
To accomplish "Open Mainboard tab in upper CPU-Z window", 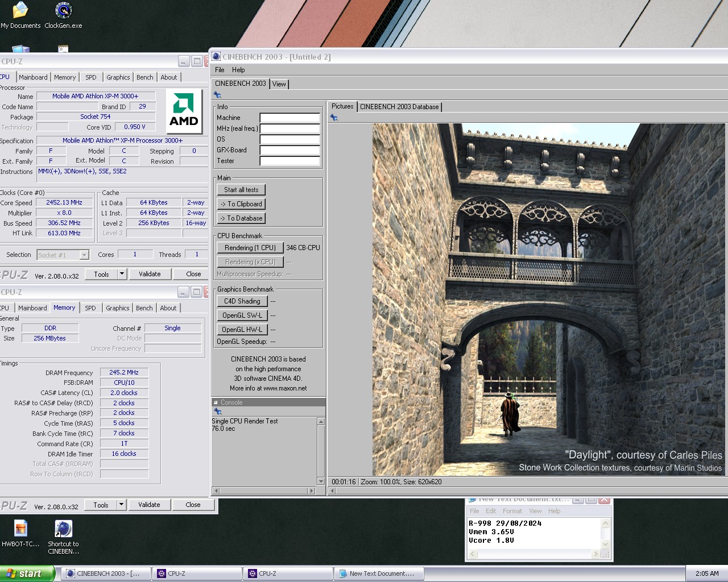I will (33, 77).
